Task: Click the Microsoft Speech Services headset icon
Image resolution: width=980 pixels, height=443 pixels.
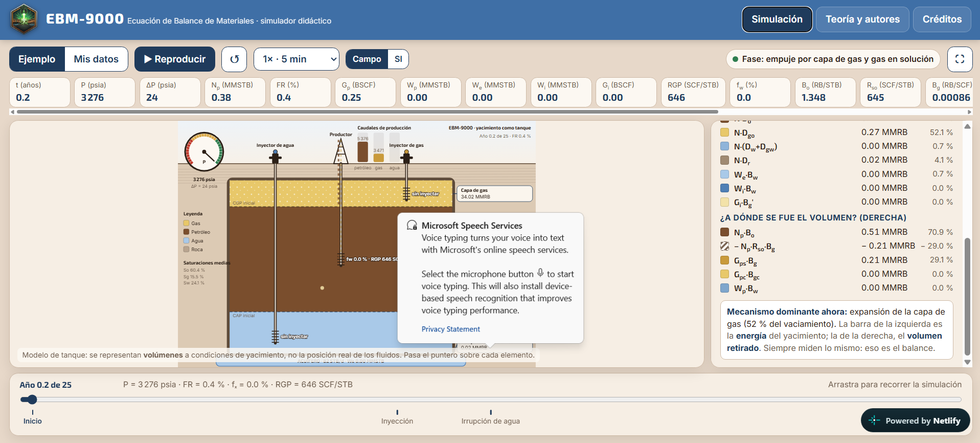Action: pyautogui.click(x=412, y=226)
